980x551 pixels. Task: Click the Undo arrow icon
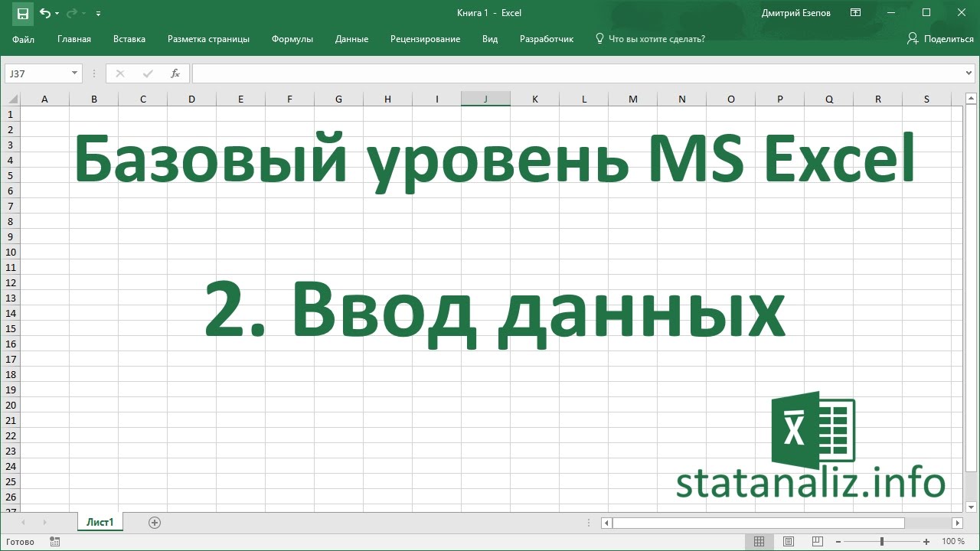pos(44,13)
